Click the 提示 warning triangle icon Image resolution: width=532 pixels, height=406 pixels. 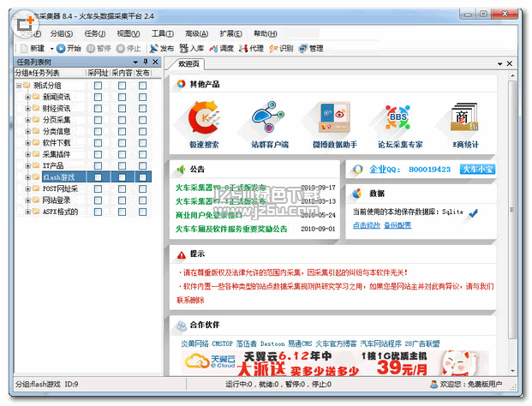(182, 254)
